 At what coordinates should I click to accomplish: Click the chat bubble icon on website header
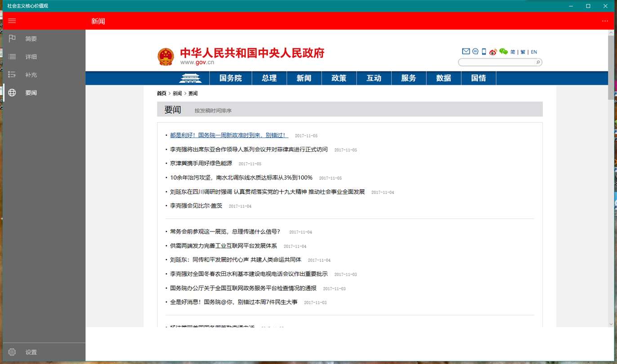[x=475, y=52]
